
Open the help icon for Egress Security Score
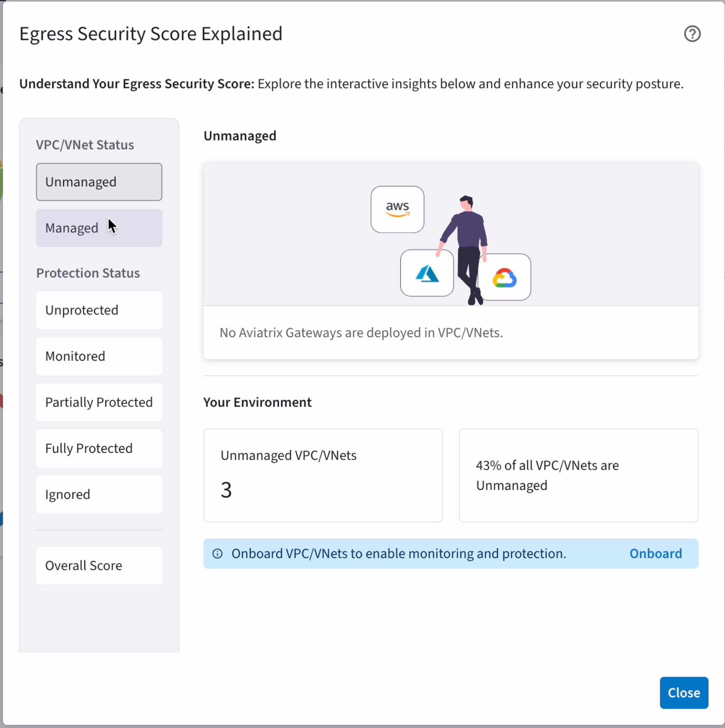pyautogui.click(x=692, y=34)
